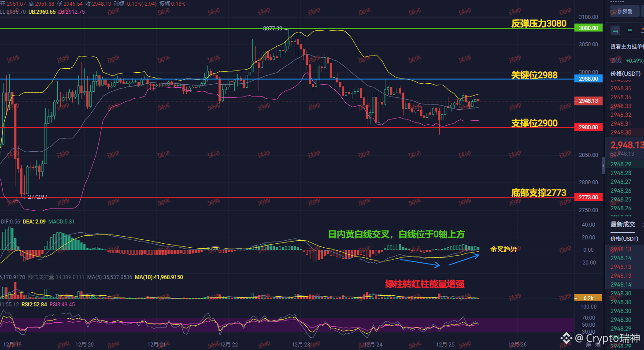The image size is (644, 350).
Task: Click the 12月24 date axis label
Action: pyautogui.click(x=373, y=344)
